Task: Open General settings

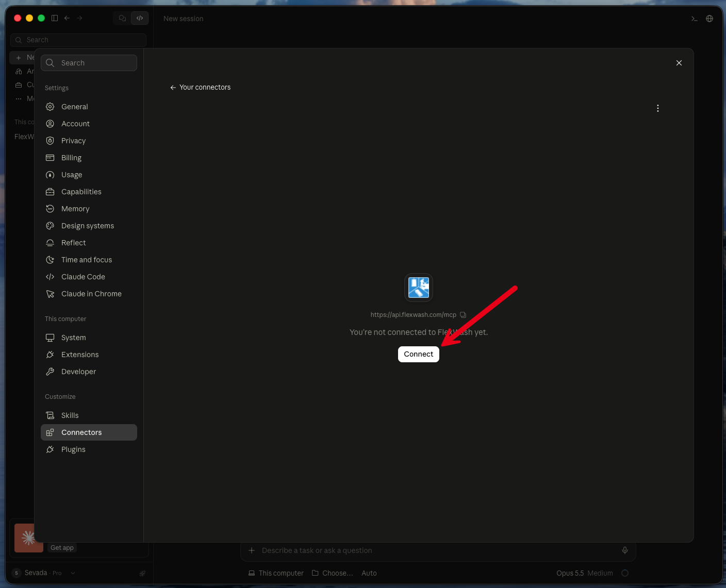Action: tap(89, 107)
